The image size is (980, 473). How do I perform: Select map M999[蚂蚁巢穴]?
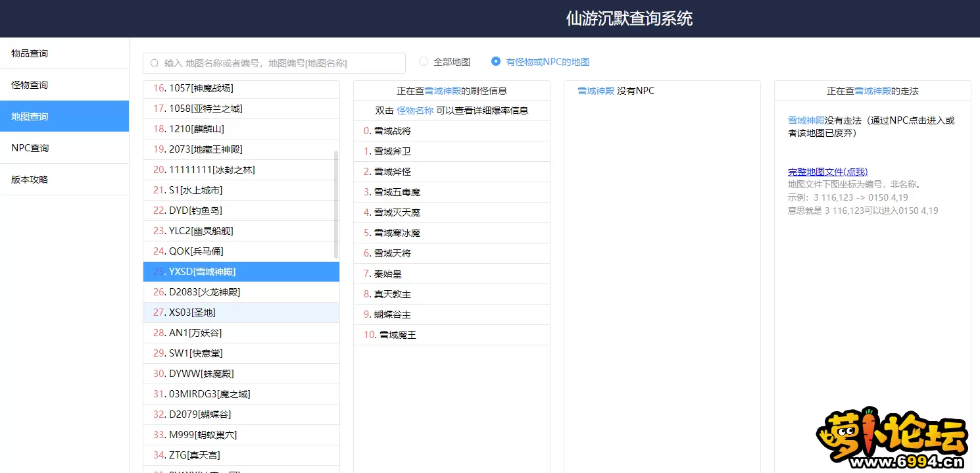tap(241, 435)
